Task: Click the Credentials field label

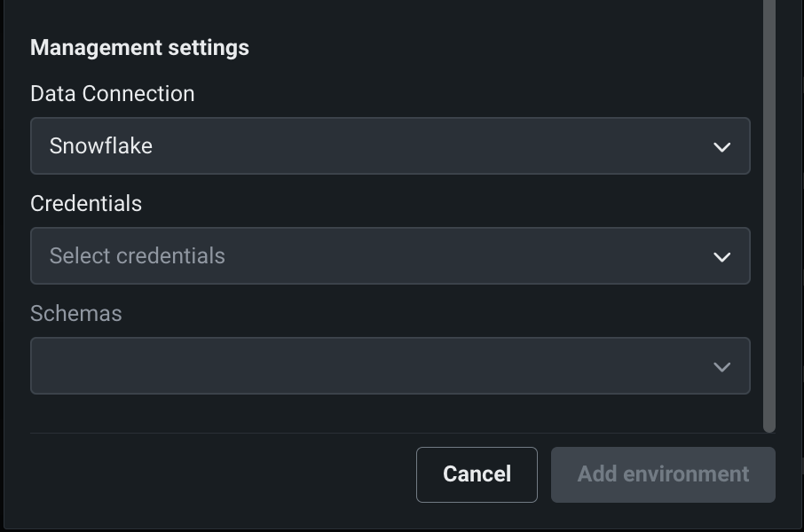Action: 86,204
